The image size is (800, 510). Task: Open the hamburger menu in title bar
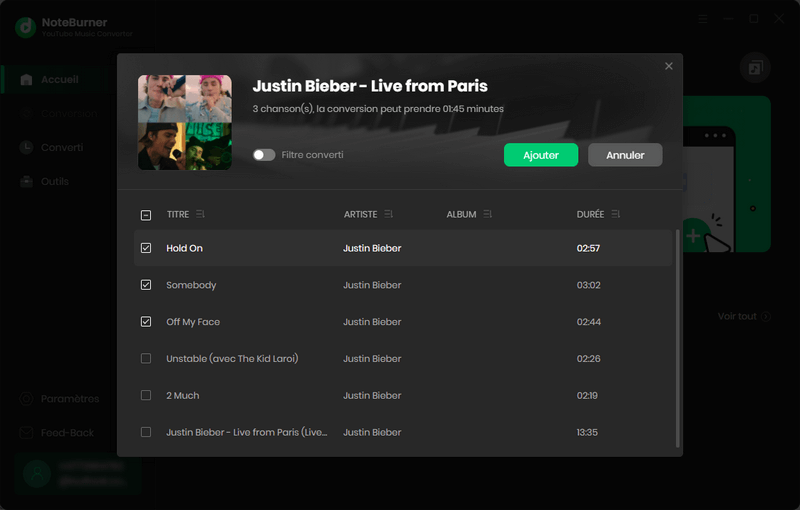704,18
